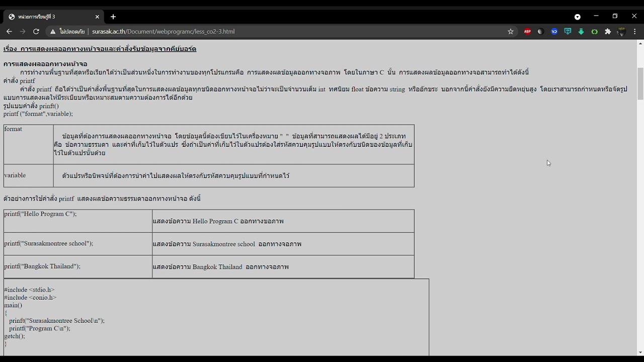The image size is (644, 362).
Task: Click code line printf("Surasakmontree School\n");
Action: click(57, 320)
